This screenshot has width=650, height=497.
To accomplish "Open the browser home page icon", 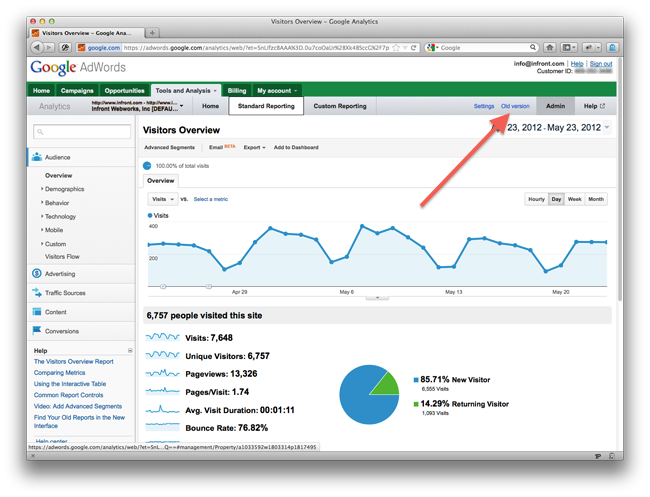I will click(550, 48).
